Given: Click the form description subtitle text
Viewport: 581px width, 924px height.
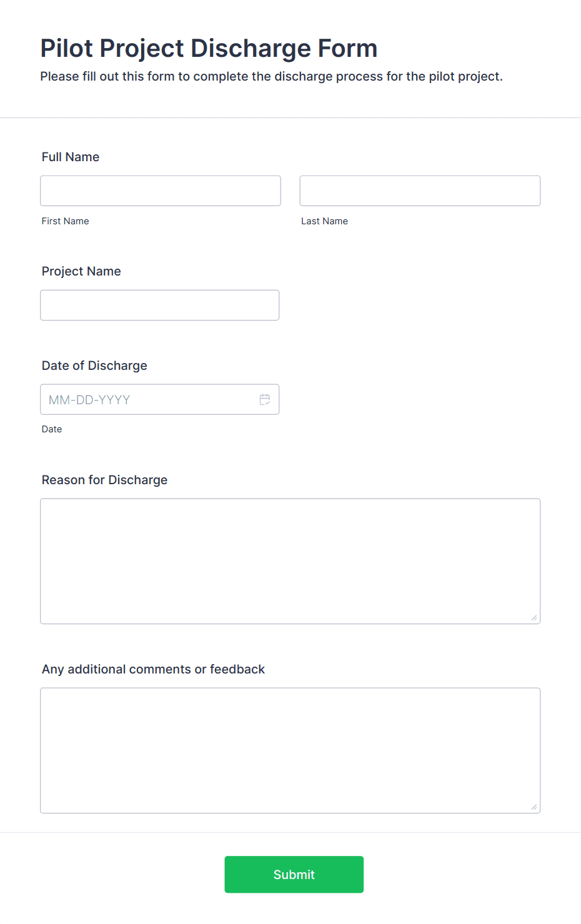Looking at the screenshot, I should click(x=272, y=76).
